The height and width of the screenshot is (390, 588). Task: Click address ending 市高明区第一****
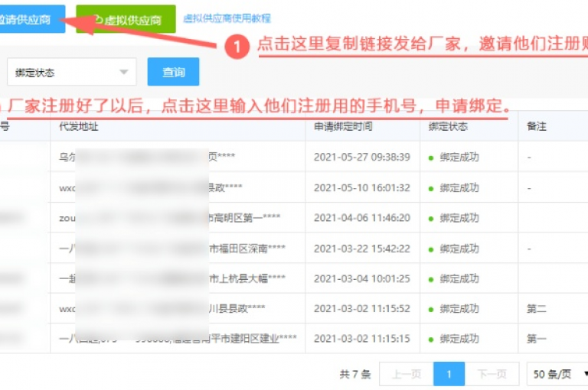[x=244, y=218]
